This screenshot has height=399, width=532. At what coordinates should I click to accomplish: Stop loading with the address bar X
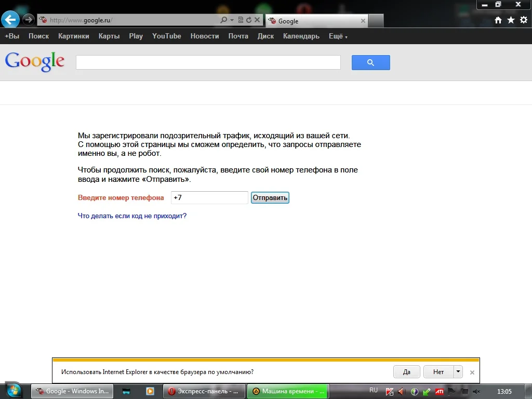pyautogui.click(x=257, y=20)
